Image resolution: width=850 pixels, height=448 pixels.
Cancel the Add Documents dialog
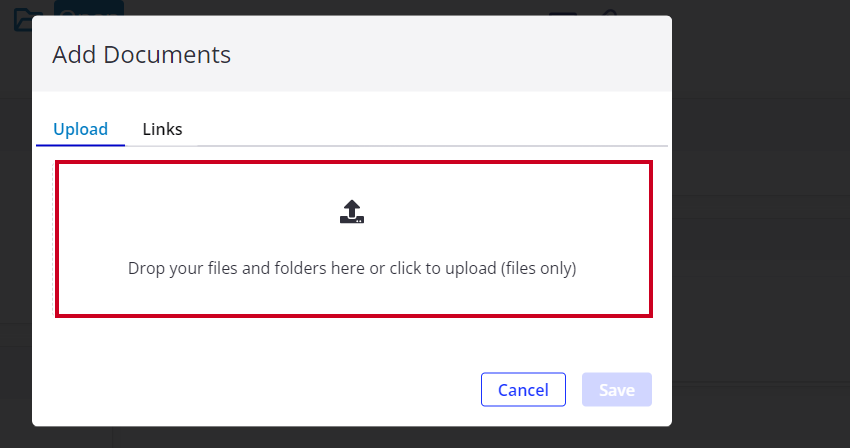pyautogui.click(x=523, y=389)
